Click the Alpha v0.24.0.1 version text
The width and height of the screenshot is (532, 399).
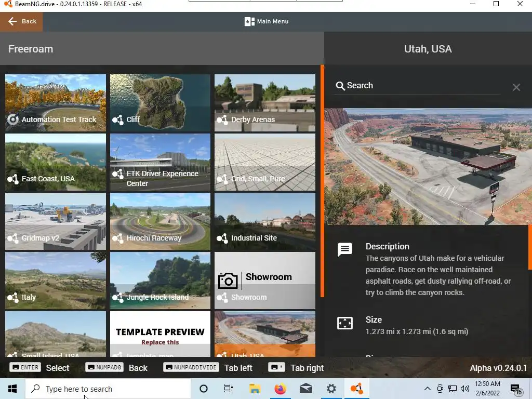point(498,368)
